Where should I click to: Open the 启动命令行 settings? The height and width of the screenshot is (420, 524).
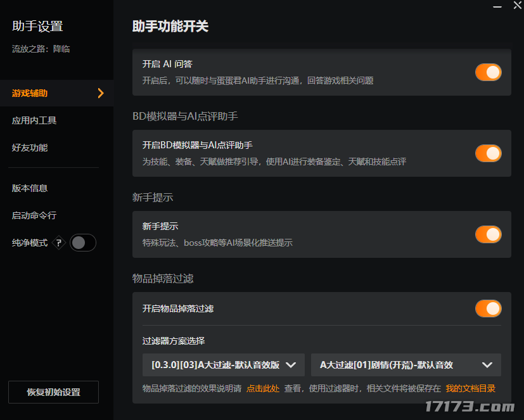pyautogui.click(x=34, y=215)
